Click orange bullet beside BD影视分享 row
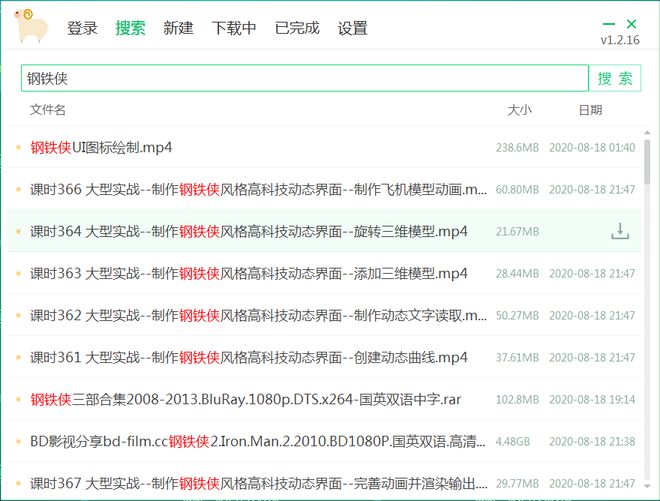 [18, 441]
